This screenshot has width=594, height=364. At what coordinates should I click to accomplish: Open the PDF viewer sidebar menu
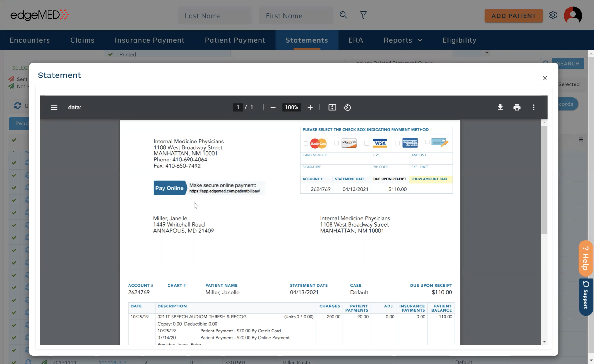(x=54, y=107)
